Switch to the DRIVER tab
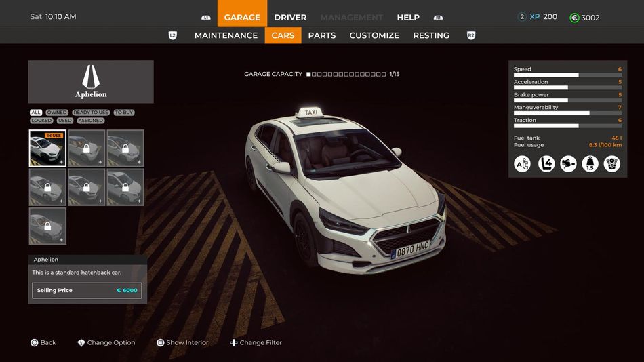The width and height of the screenshot is (644, 362). (290, 17)
